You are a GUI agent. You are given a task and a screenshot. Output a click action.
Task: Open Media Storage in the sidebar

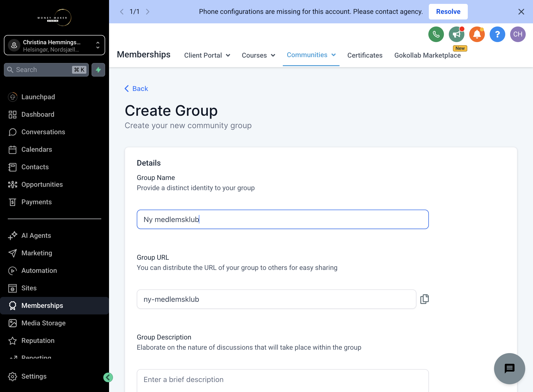(55, 323)
